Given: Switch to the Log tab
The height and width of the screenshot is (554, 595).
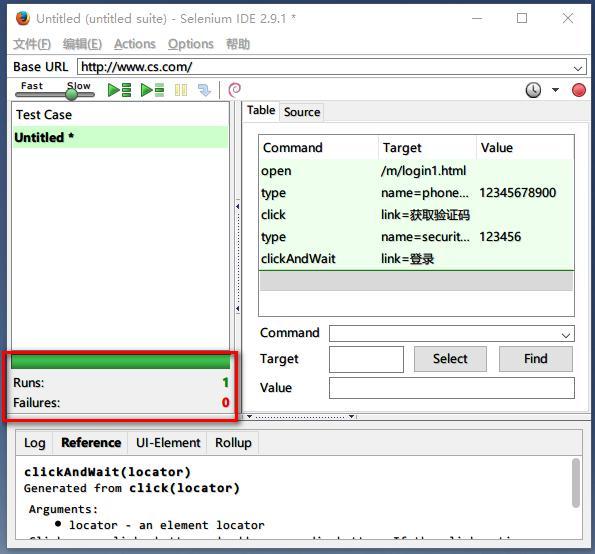Looking at the screenshot, I should point(35,443).
